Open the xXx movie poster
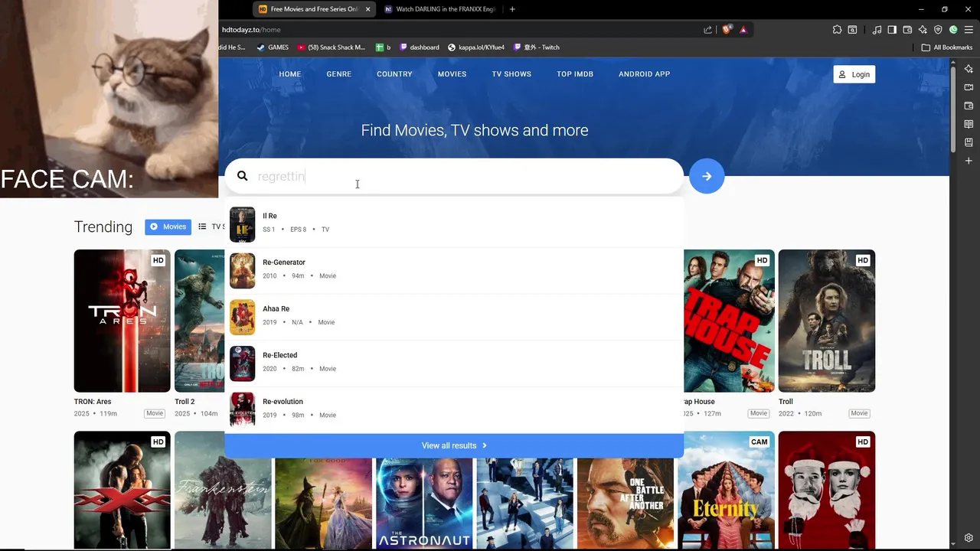The width and height of the screenshot is (980, 551). click(x=122, y=490)
